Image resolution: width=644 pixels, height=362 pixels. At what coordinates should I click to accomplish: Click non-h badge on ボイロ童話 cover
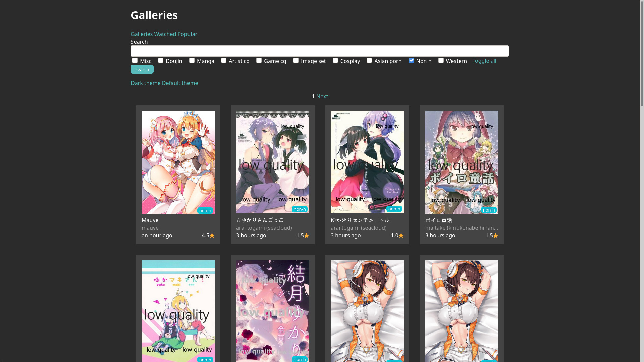pos(489,210)
